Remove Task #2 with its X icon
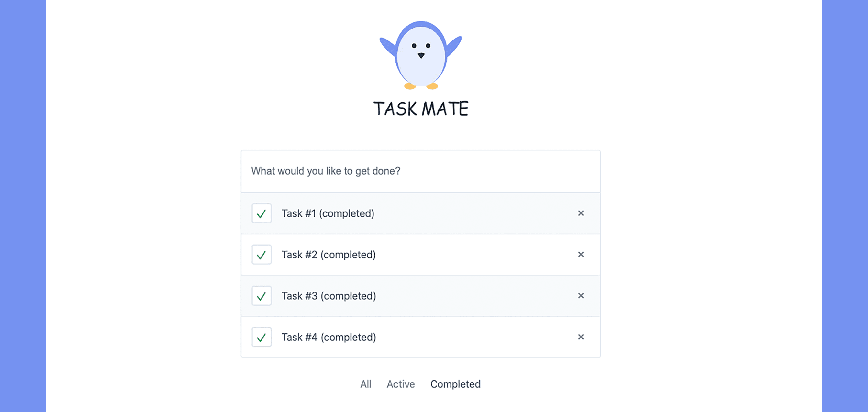Image resolution: width=868 pixels, height=412 pixels. [x=581, y=255]
